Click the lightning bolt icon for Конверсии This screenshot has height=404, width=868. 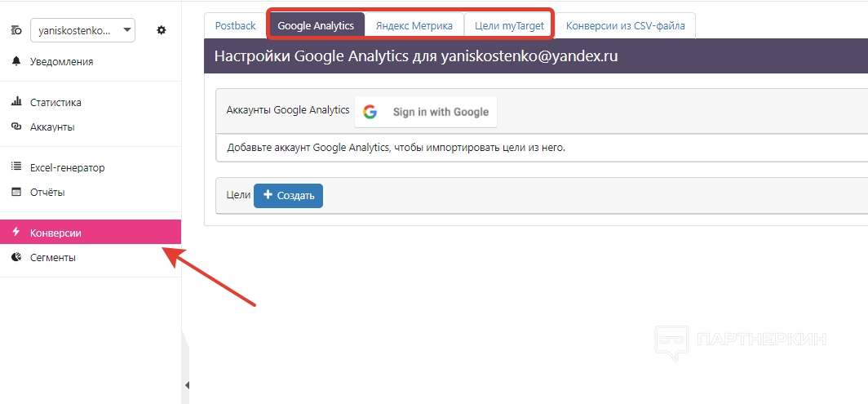[16, 233]
